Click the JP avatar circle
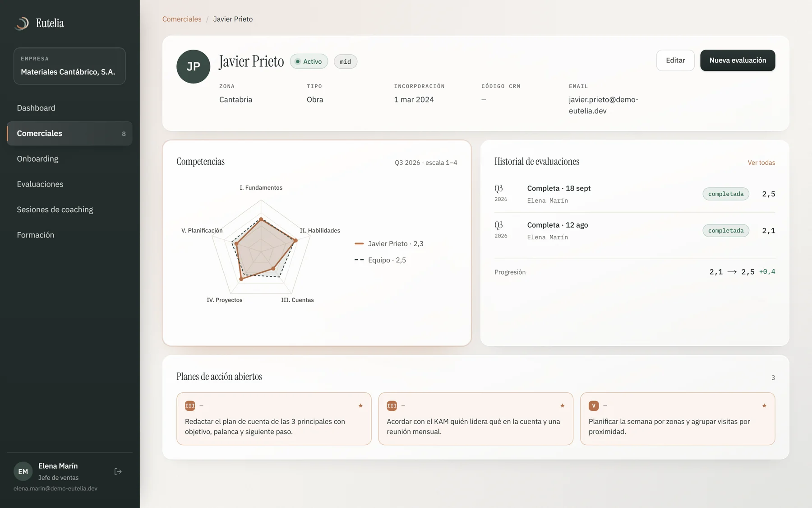Viewport: 812px width, 508px height. pyautogui.click(x=193, y=66)
